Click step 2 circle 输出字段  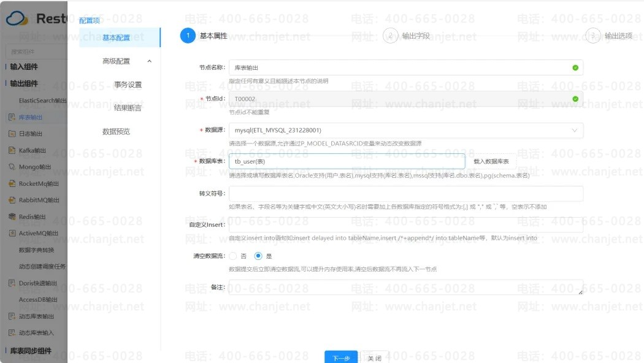point(390,36)
